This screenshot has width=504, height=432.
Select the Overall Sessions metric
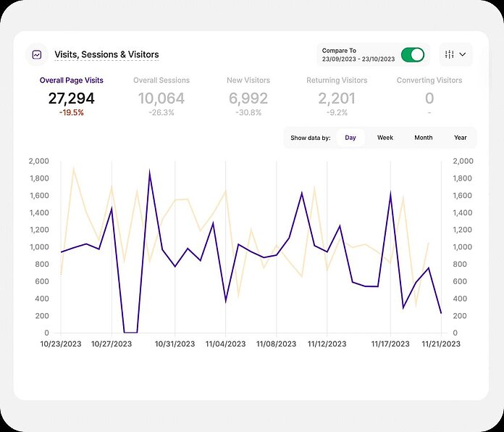pos(161,80)
